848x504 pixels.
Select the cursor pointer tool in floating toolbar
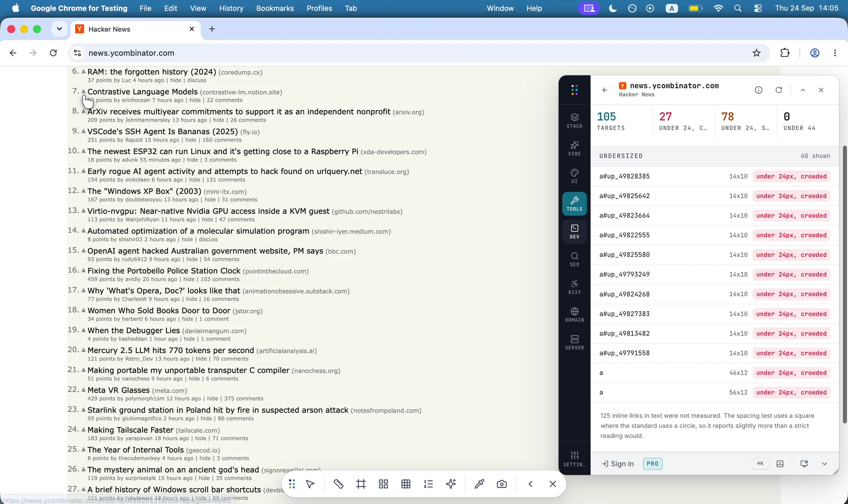click(310, 484)
